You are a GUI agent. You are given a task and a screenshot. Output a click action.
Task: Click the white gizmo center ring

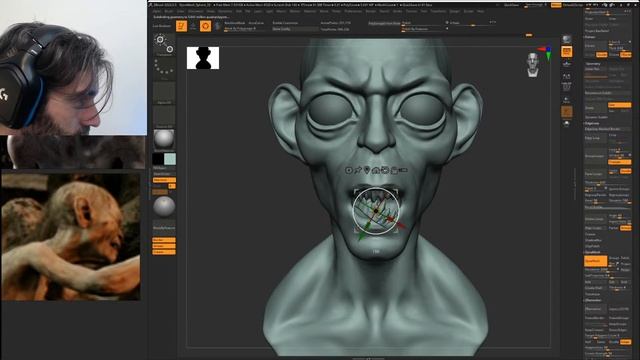click(x=376, y=211)
